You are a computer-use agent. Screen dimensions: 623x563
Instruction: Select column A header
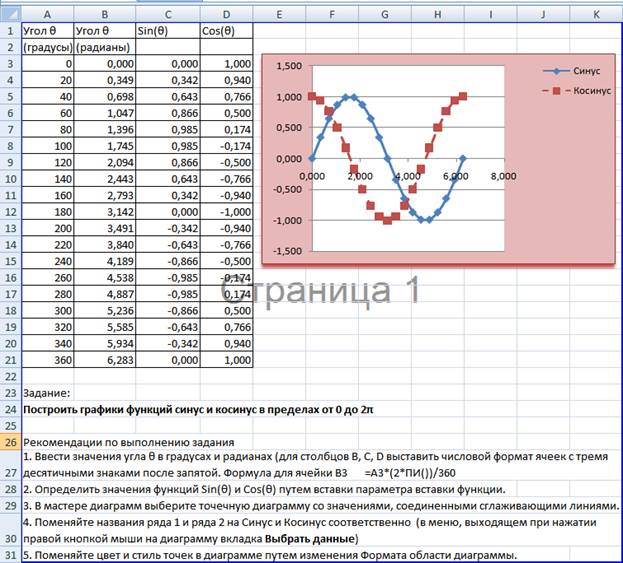pos(47,14)
